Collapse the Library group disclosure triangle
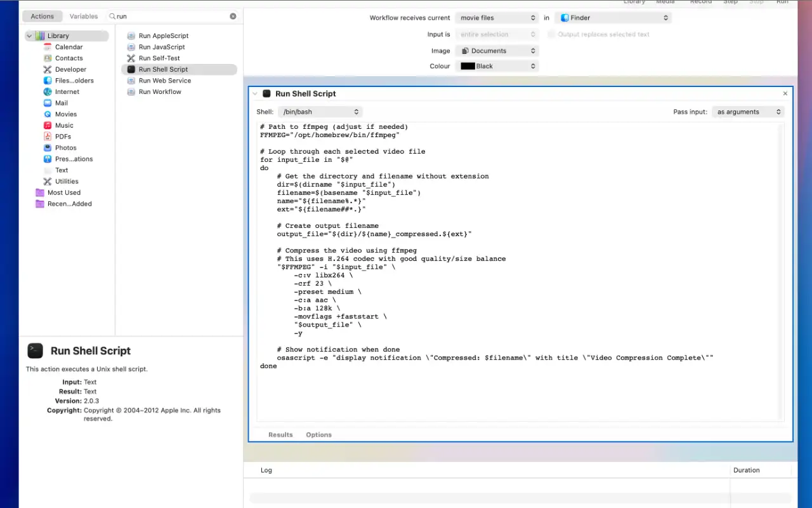 [29, 36]
